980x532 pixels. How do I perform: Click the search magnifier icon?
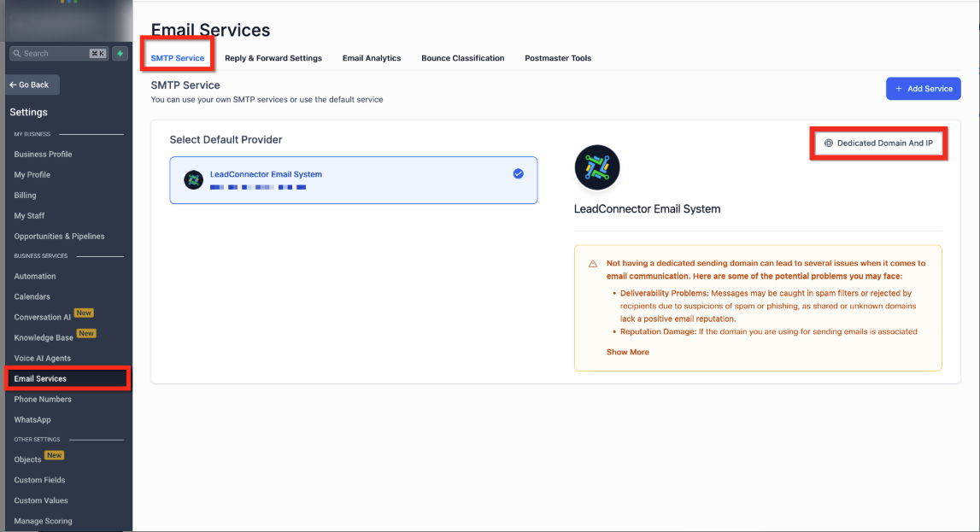(18, 53)
